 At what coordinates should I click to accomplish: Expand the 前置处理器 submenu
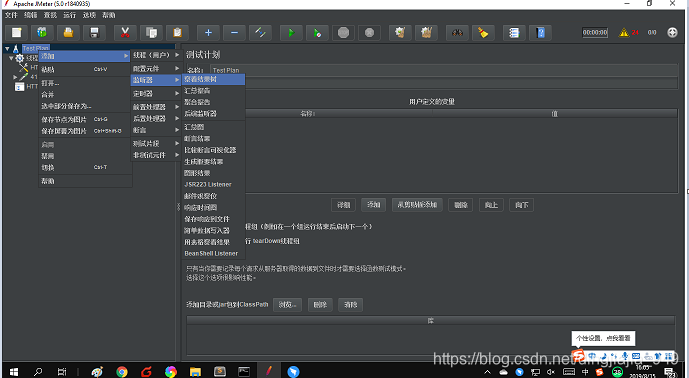click(x=156, y=107)
